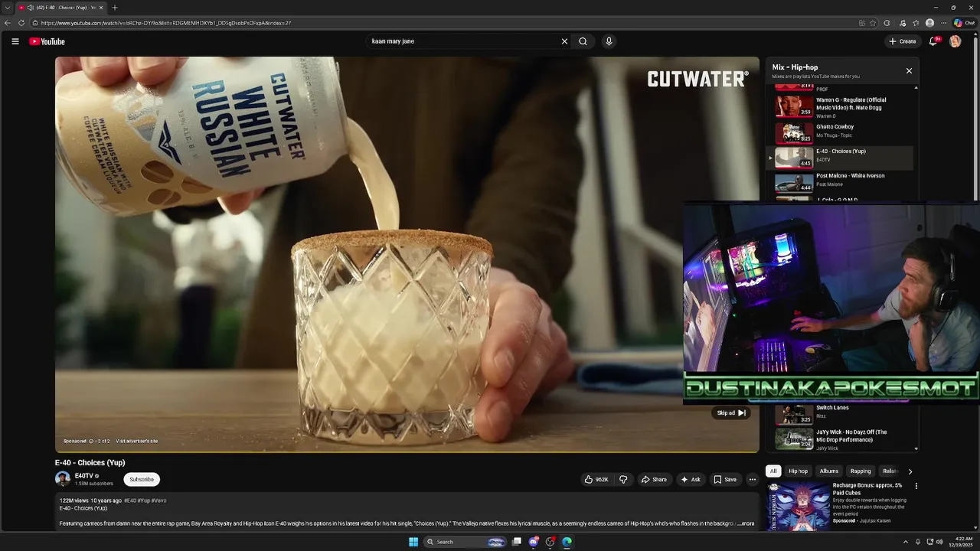Open volume control in system tray
Viewport: 980px width, 551px height.
point(939,542)
